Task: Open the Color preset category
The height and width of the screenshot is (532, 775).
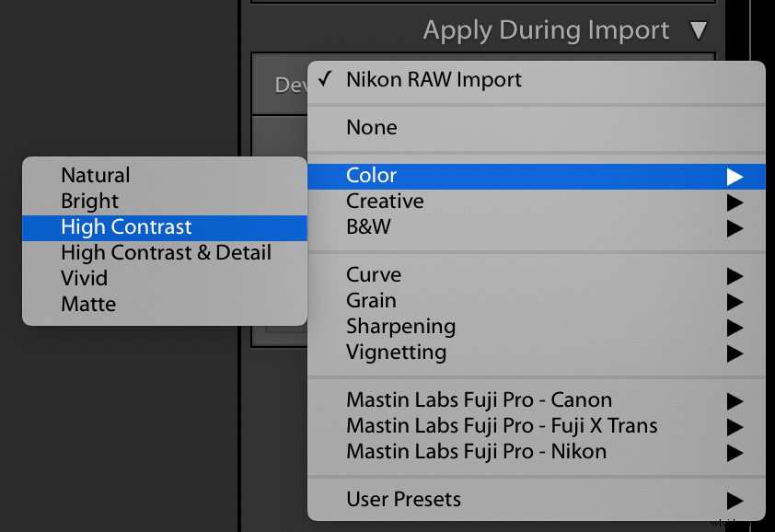Action: [372, 175]
